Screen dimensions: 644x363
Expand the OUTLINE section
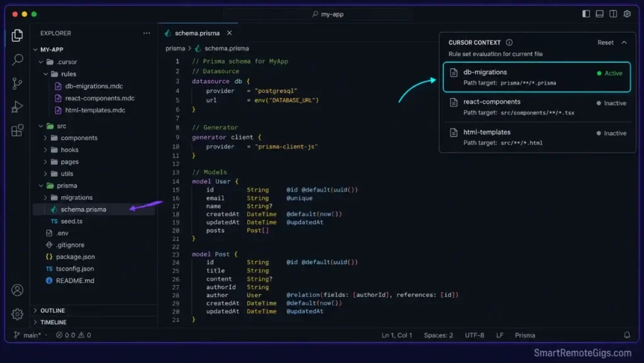tap(35, 310)
